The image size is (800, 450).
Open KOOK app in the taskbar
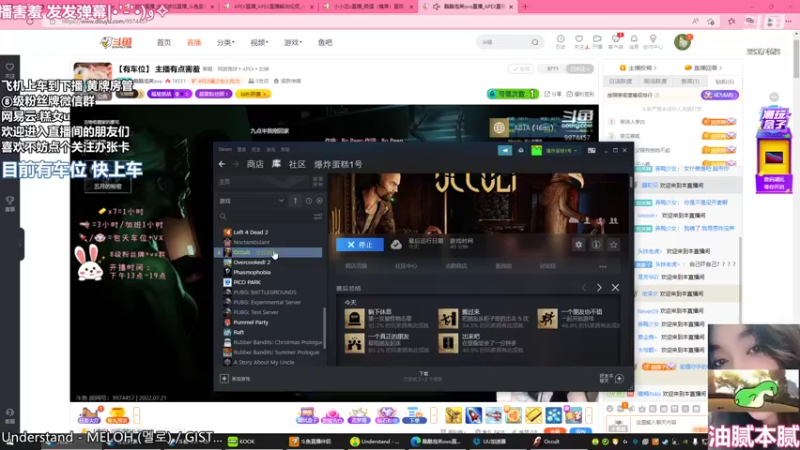[x=242, y=441]
